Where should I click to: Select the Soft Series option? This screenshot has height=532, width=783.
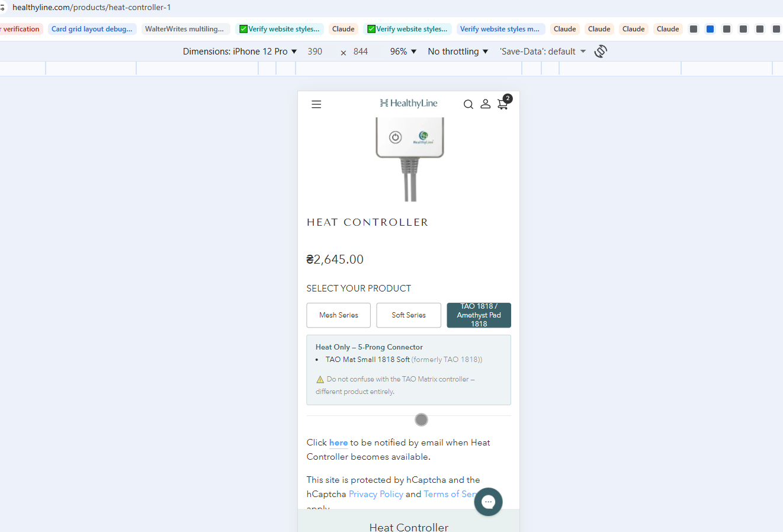coord(409,315)
